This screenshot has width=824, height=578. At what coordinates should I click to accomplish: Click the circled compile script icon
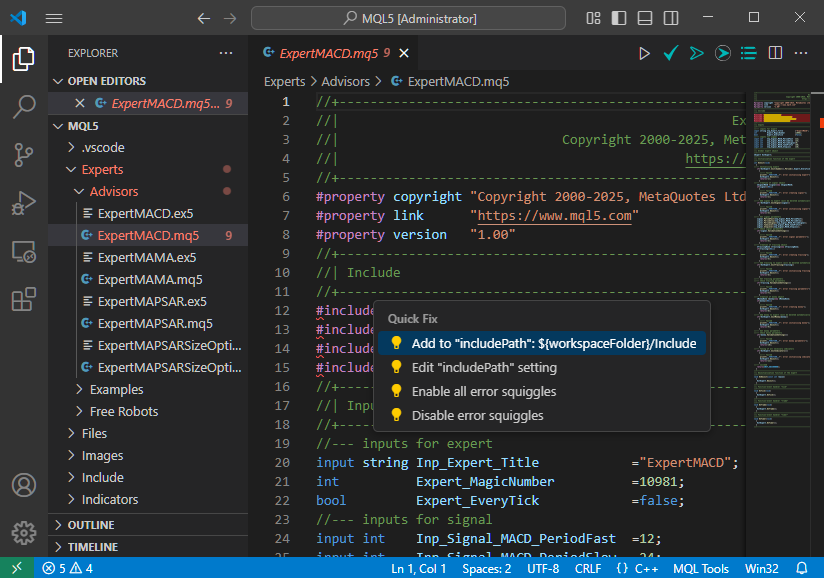click(x=723, y=53)
